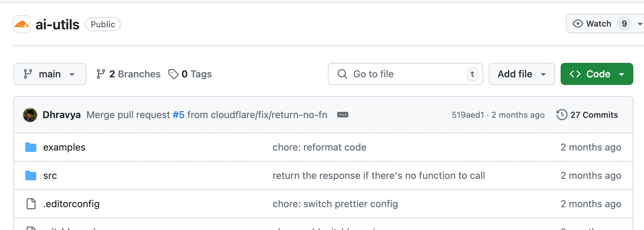Open the .editorconfig file

72,204
